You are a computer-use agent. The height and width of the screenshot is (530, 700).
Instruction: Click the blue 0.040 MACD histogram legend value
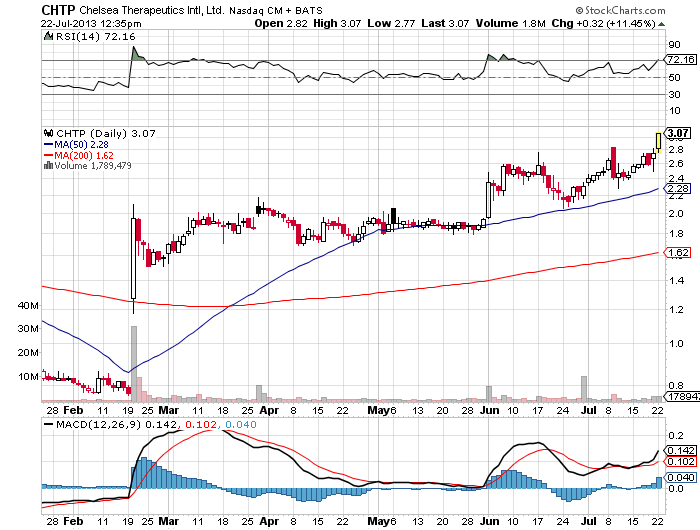(241, 424)
